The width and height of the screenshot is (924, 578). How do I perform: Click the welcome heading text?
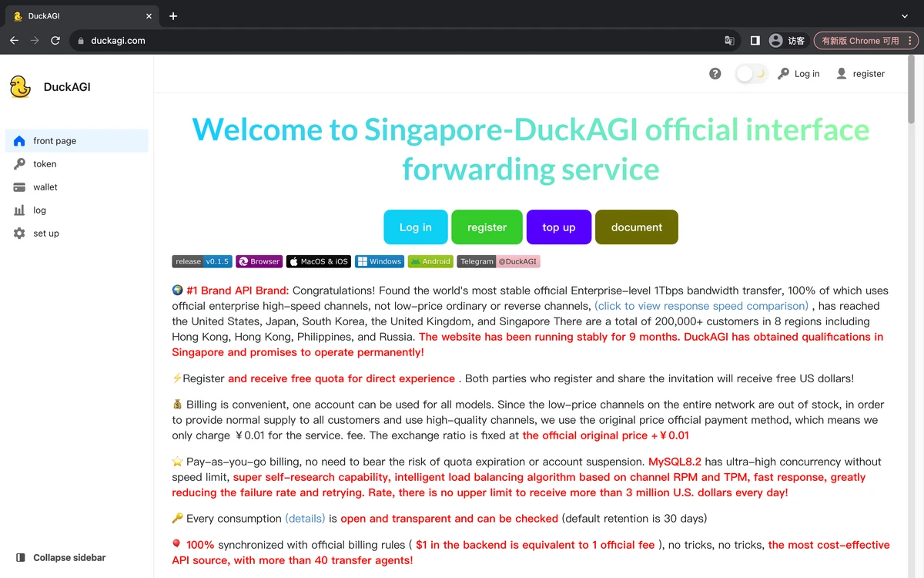coord(531,150)
